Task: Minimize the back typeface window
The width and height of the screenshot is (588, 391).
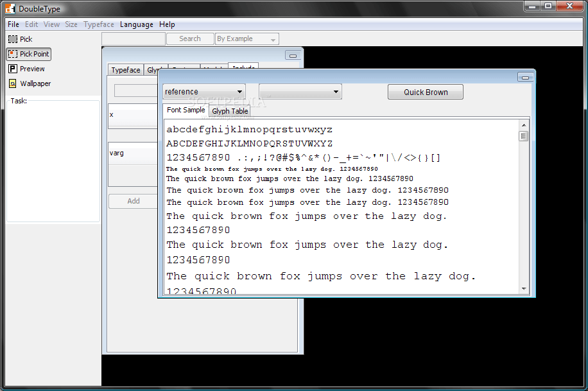Action: coord(293,55)
